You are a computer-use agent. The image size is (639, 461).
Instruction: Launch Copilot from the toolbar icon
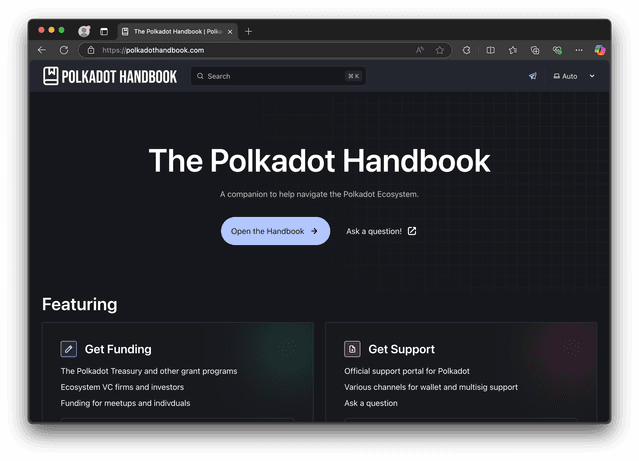[x=599, y=50]
